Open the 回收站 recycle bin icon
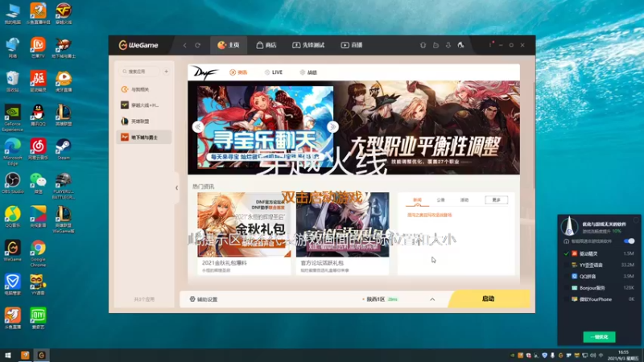 tap(12, 81)
